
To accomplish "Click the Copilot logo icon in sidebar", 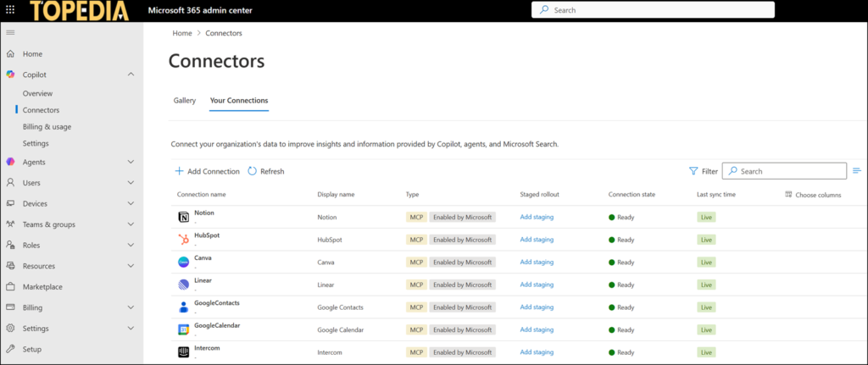I will coord(10,75).
